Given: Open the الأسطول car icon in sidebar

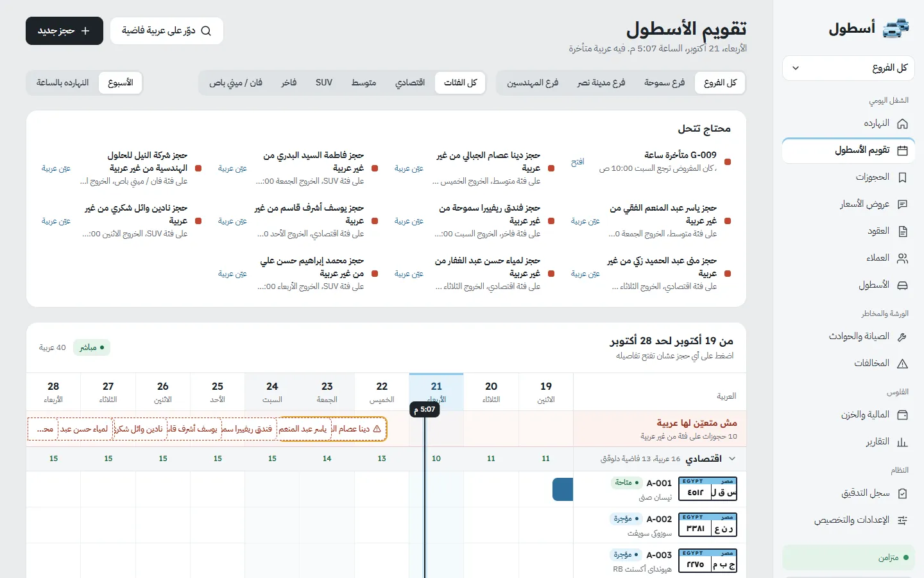Looking at the screenshot, I should click(903, 285).
